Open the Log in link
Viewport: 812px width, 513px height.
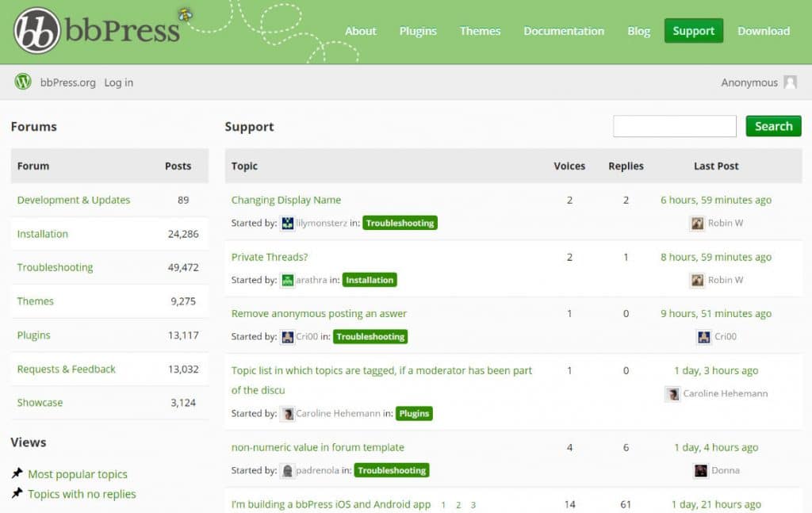[x=118, y=82]
